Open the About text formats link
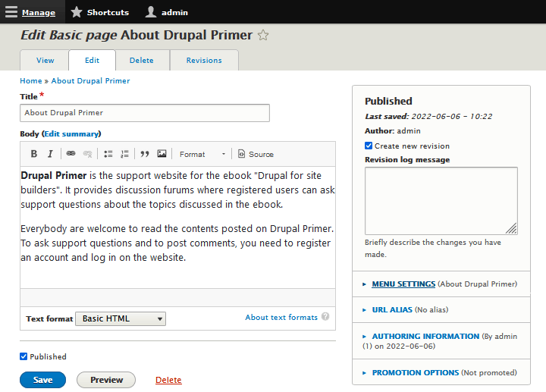Screen dimensions: 546x392 281,318
